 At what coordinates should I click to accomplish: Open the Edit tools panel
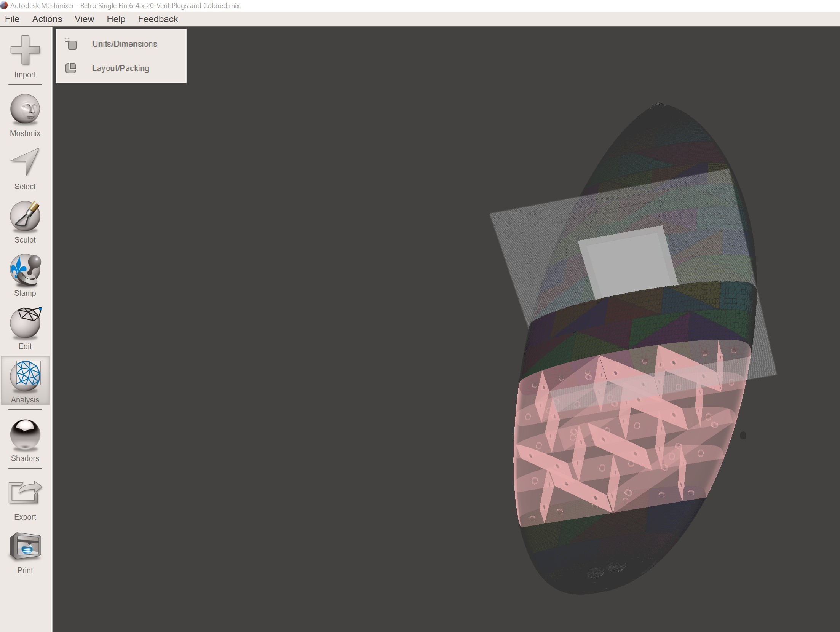(x=25, y=329)
